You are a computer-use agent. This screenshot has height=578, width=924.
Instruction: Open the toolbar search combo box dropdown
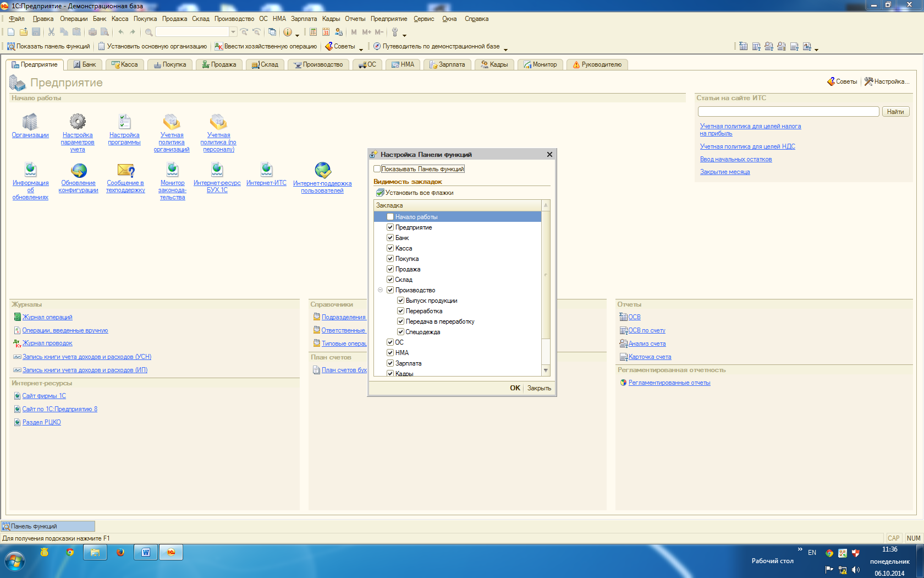(x=233, y=32)
